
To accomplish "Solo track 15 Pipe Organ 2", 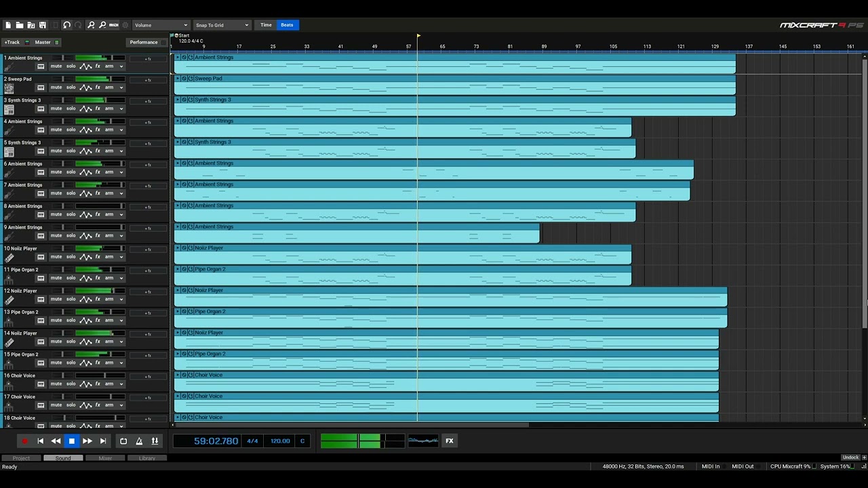I will tap(71, 363).
